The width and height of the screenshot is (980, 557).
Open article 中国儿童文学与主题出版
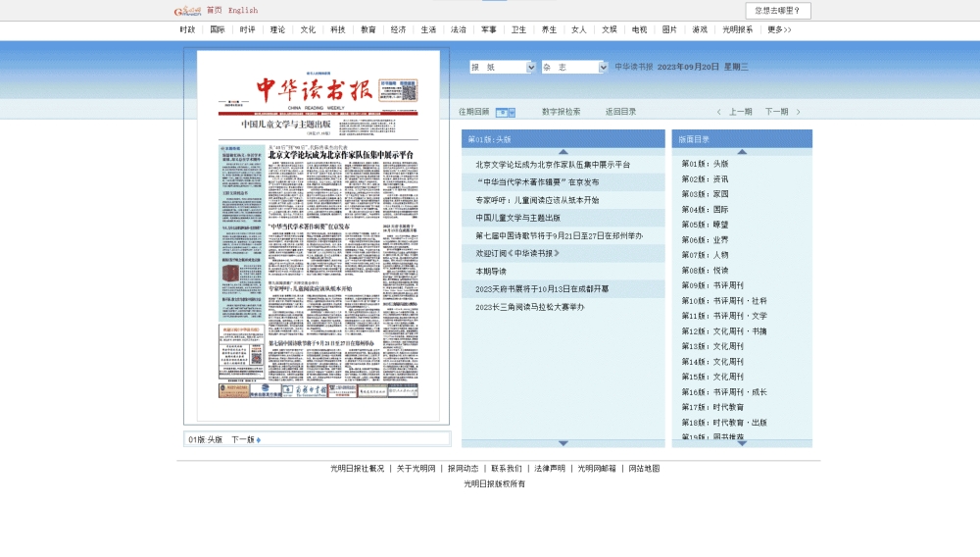517,218
